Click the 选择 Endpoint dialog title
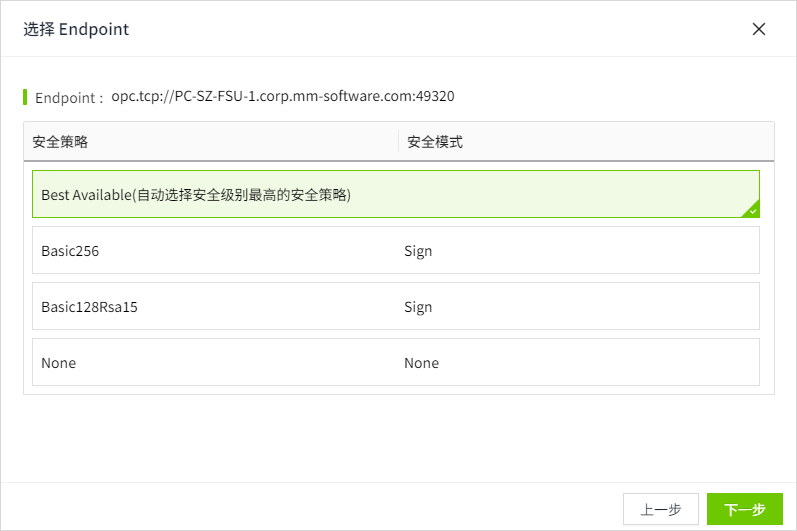 76,29
